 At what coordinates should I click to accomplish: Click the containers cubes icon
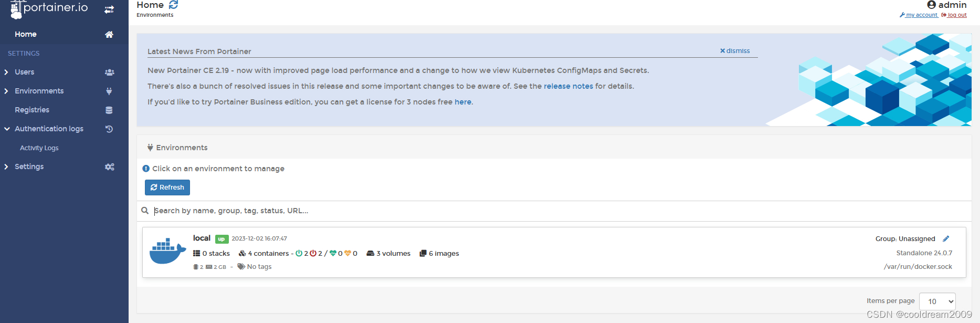click(242, 253)
